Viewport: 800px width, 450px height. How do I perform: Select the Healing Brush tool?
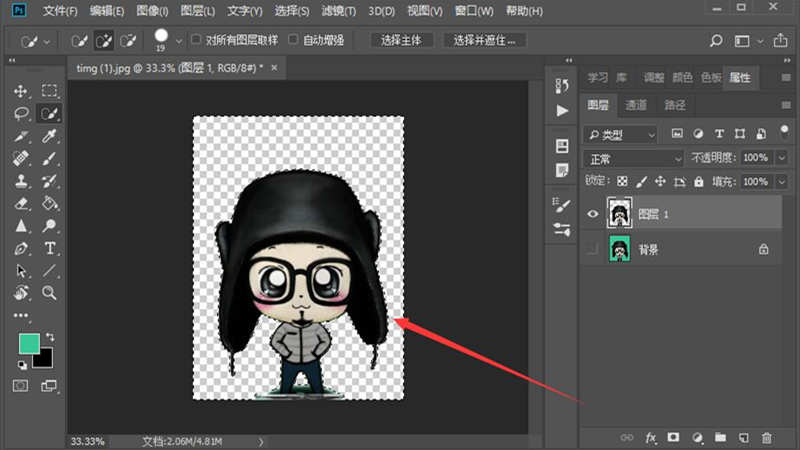[21, 159]
